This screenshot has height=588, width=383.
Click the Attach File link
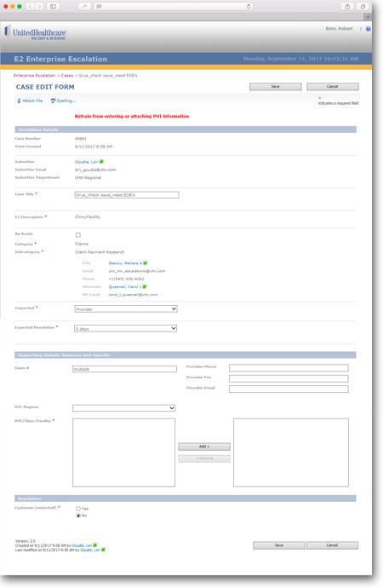point(32,101)
